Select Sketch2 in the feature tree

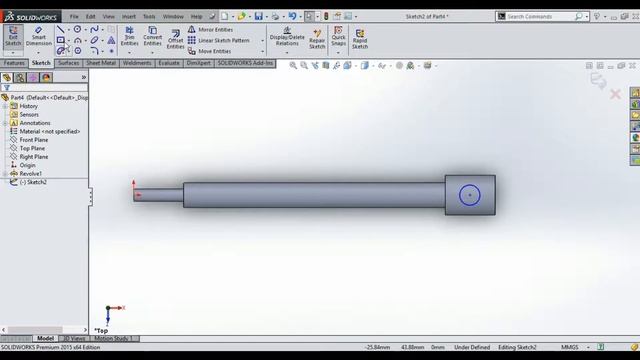click(x=33, y=182)
